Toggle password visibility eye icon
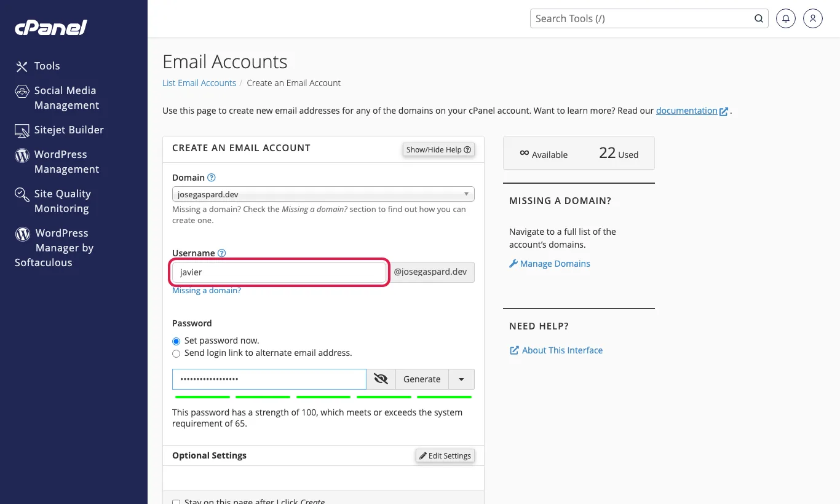 [x=381, y=379]
